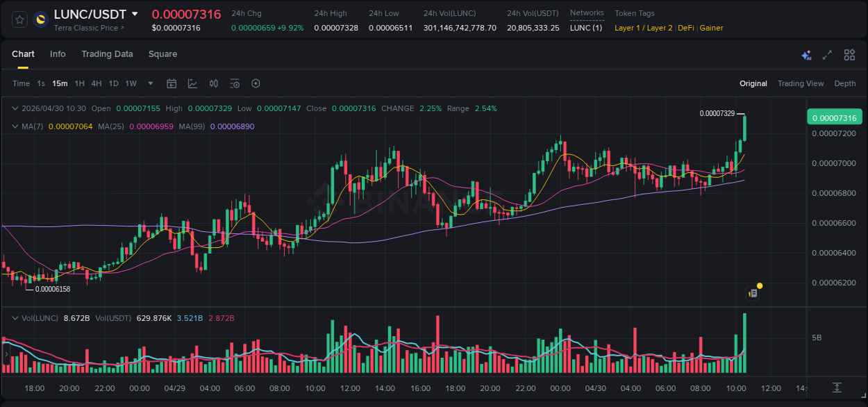Image resolution: width=868 pixels, height=407 pixels.
Task: Open the news marker icon on the chart
Action: (x=753, y=293)
